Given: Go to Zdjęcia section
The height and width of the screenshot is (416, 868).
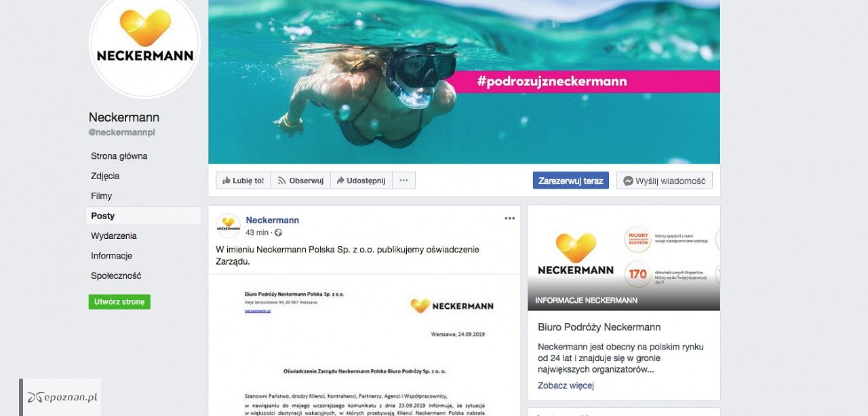Looking at the screenshot, I should coord(105,176).
